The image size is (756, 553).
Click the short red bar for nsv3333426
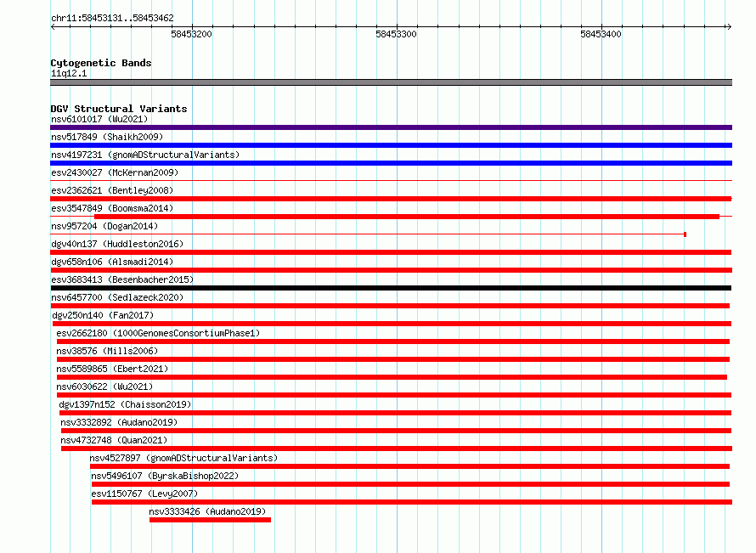[210, 520]
